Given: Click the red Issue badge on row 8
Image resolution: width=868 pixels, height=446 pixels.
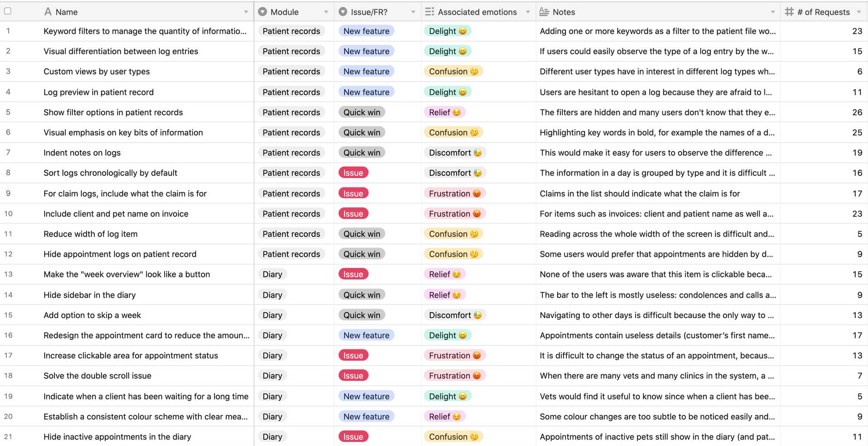Looking at the screenshot, I should 353,173.
